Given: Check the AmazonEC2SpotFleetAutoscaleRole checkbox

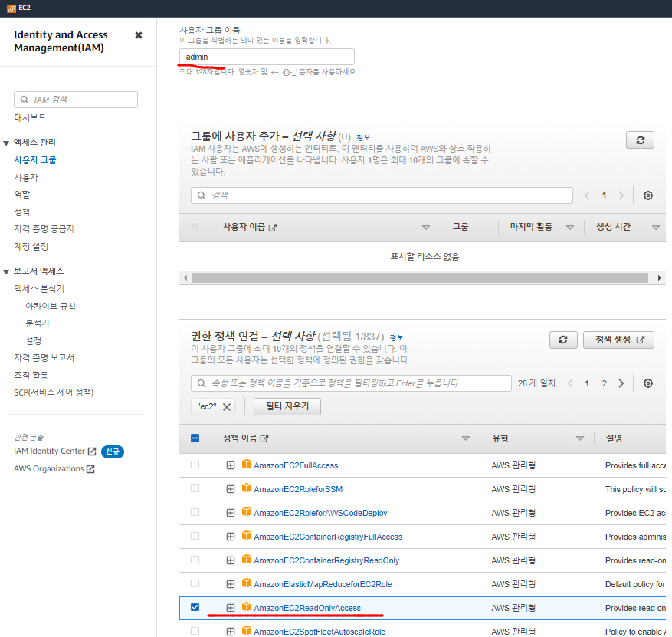Looking at the screenshot, I should click(195, 631).
